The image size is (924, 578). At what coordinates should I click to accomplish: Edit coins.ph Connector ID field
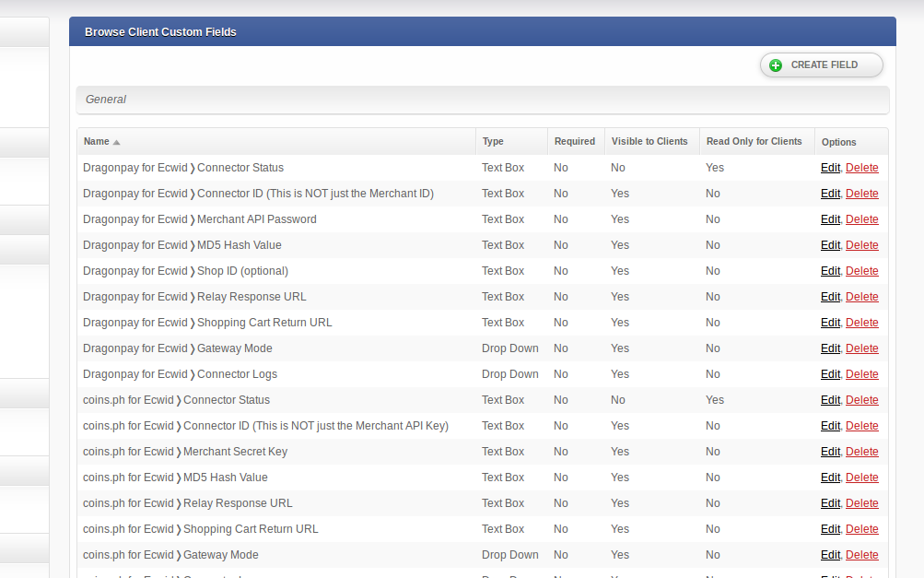(830, 426)
